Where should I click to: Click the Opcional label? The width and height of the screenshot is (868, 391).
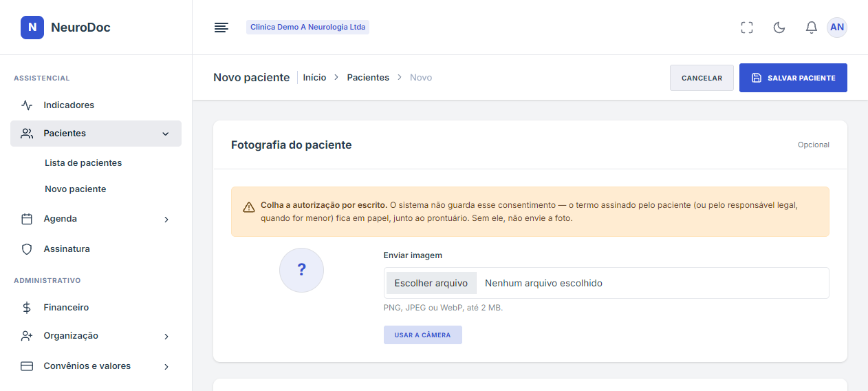[x=814, y=145]
